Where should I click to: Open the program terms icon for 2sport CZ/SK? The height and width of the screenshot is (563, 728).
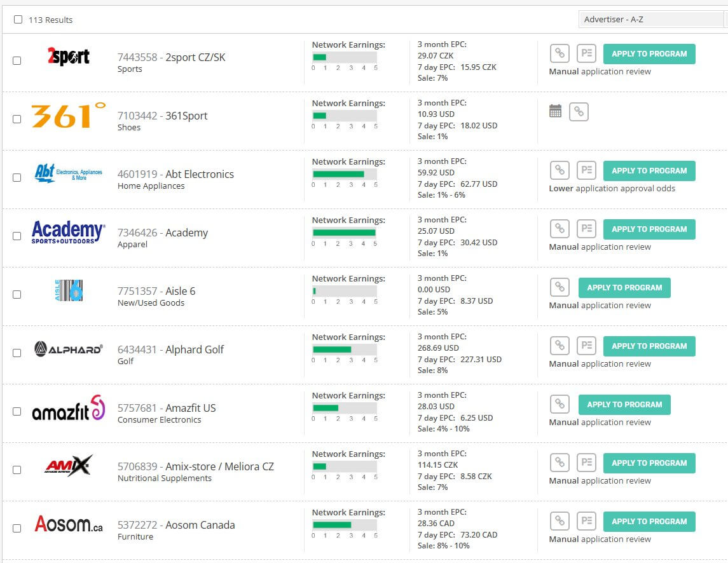pyautogui.click(x=586, y=53)
